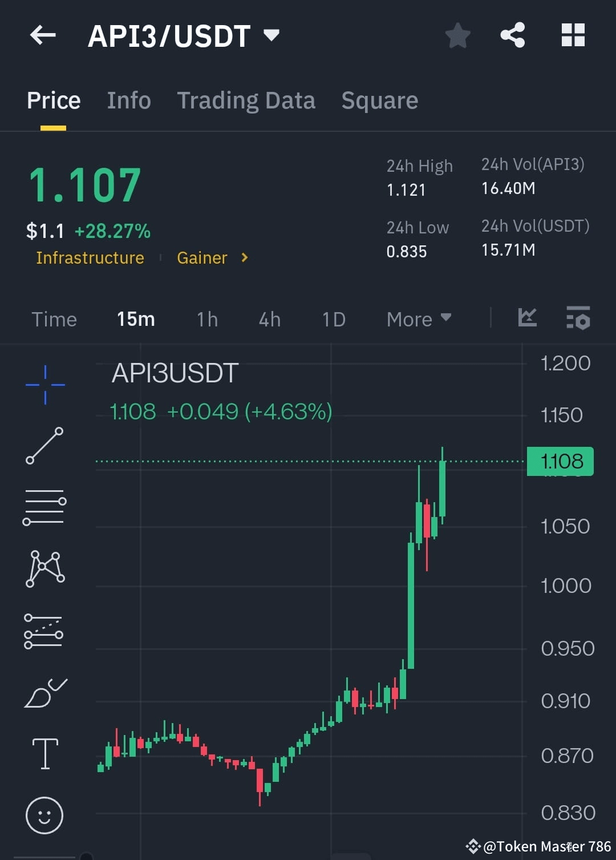Toggle the indicators panel
Image resolution: width=616 pixels, height=860 pixels.
578,320
